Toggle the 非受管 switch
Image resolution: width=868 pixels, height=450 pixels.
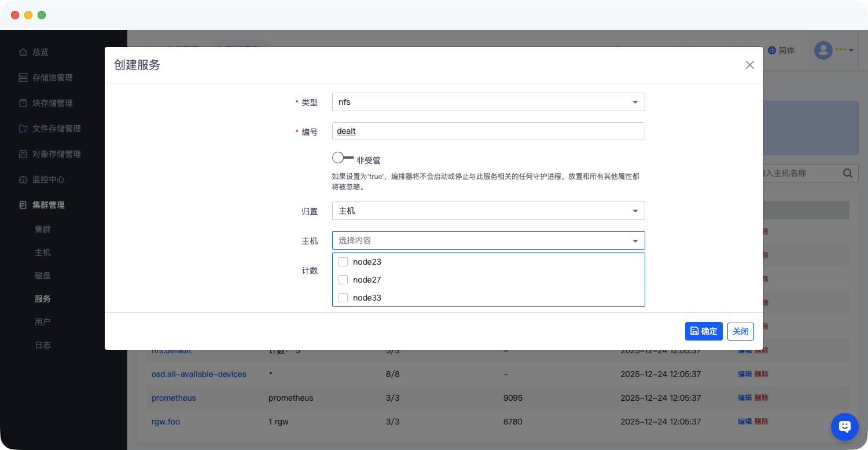tap(343, 158)
